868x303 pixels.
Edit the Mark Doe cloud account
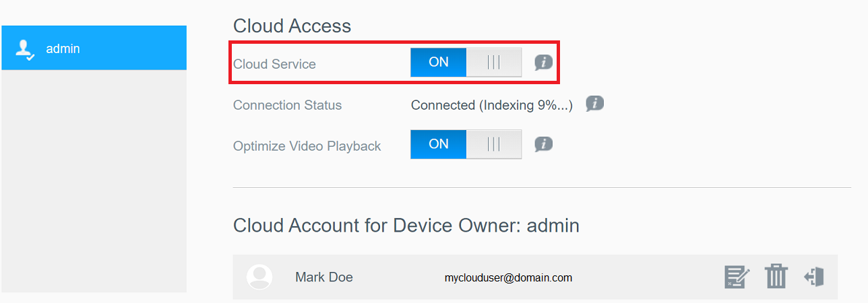pos(737,277)
